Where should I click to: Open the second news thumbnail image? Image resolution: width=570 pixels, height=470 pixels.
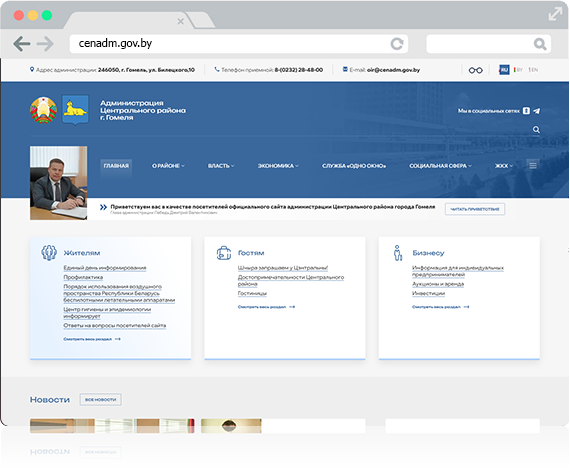(x=231, y=426)
